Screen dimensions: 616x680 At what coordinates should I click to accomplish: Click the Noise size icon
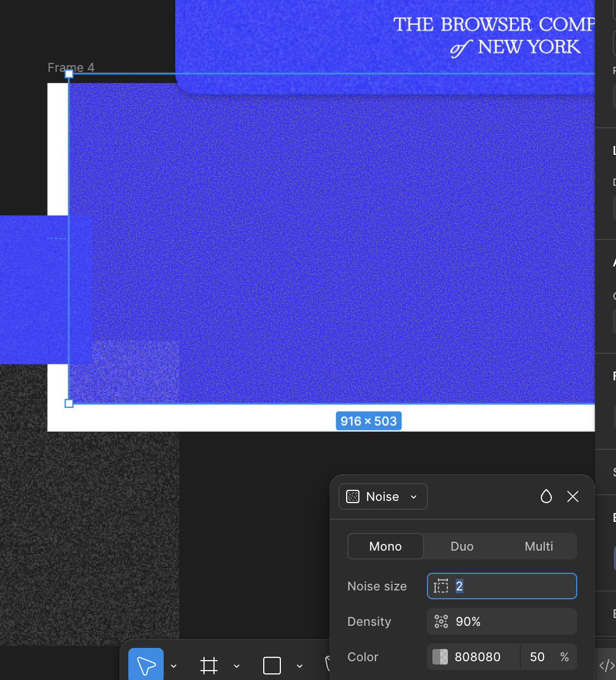point(441,586)
